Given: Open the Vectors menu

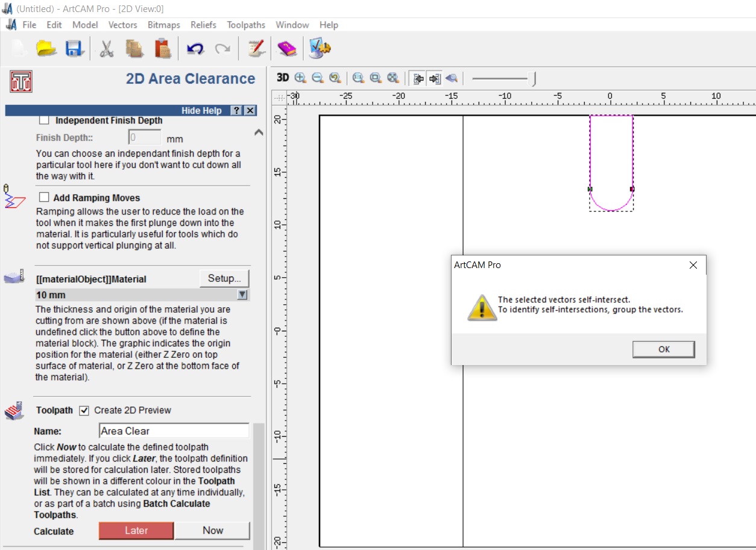Looking at the screenshot, I should (123, 25).
